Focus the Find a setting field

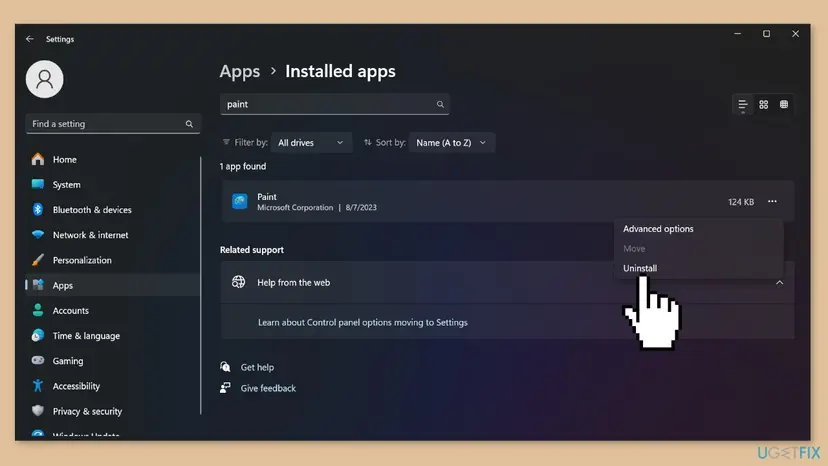112,124
